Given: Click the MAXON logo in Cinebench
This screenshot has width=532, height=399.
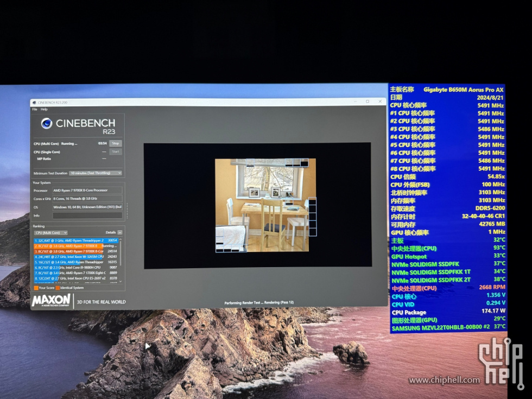Looking at the screenshot, I should (51, 301).
